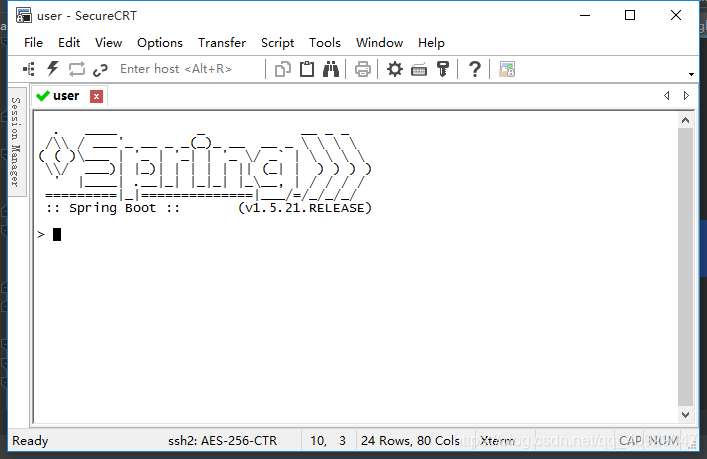Screen dimensions: 707x459
Task: Open Find with the binoculars icon
Action: click(331, 69)
